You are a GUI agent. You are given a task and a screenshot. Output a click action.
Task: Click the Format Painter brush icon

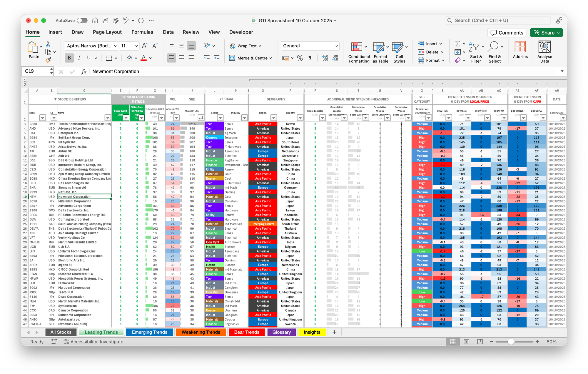click(48, 60)
